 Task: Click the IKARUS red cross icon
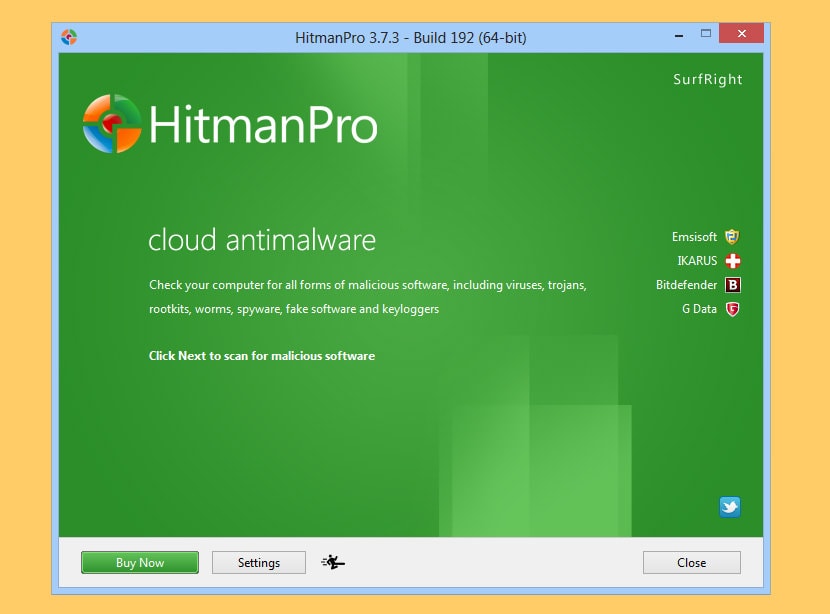pos(732,261)
